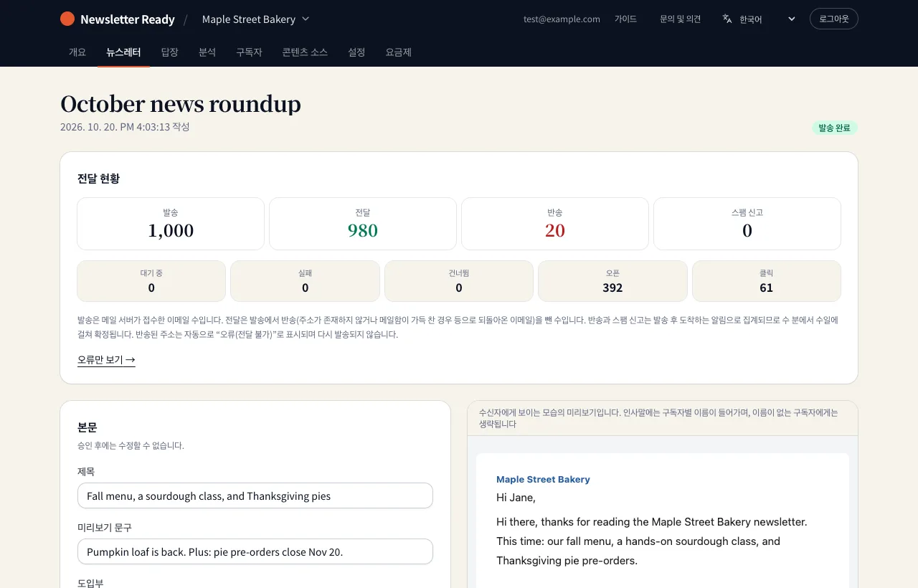This screenshot has width=918, height=588.
Task: Open the 요금제 tab
Action: tap(399, 52)
